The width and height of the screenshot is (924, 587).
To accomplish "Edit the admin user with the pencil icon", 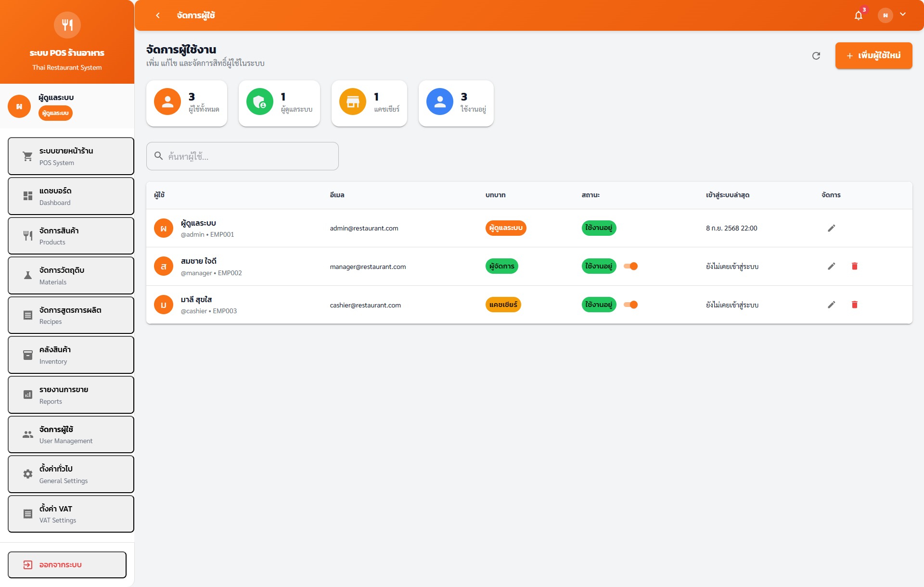I will coord(831,228).
